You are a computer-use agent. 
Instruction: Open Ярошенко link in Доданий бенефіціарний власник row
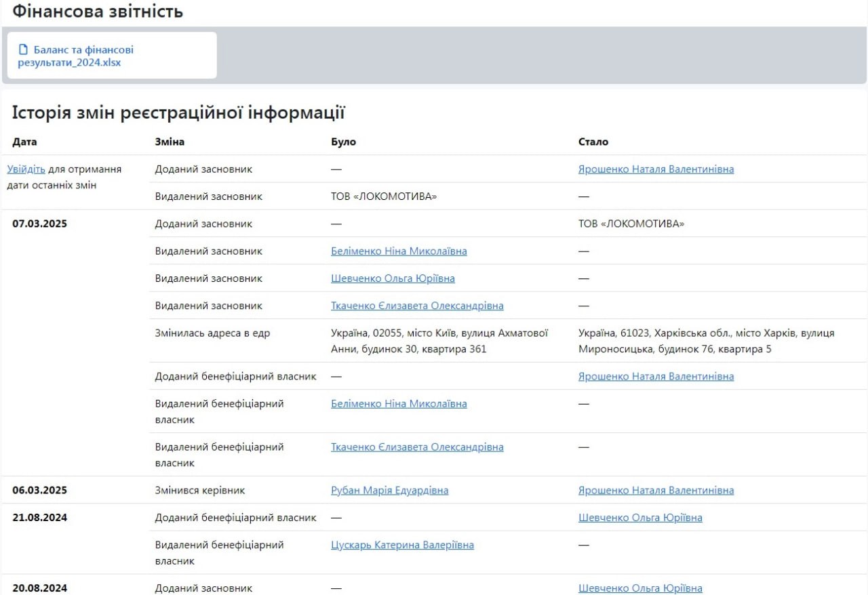pyautogui.click(x=655, y=376)
